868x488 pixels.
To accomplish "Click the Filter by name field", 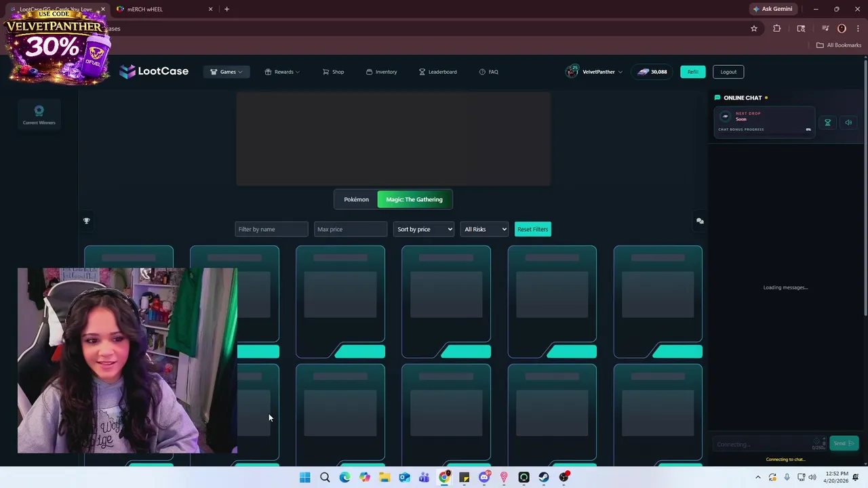I will click(x=271, y=229).
